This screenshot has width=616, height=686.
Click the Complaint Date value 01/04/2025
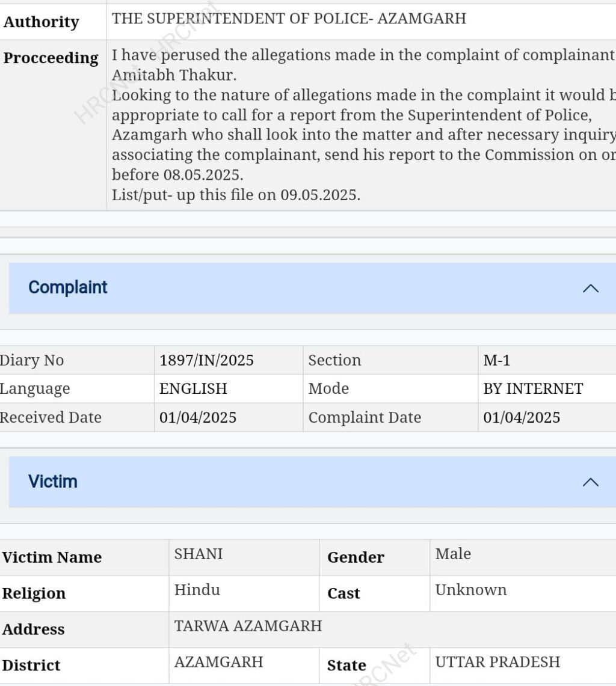pyautogui.click(x=522, y=418)
